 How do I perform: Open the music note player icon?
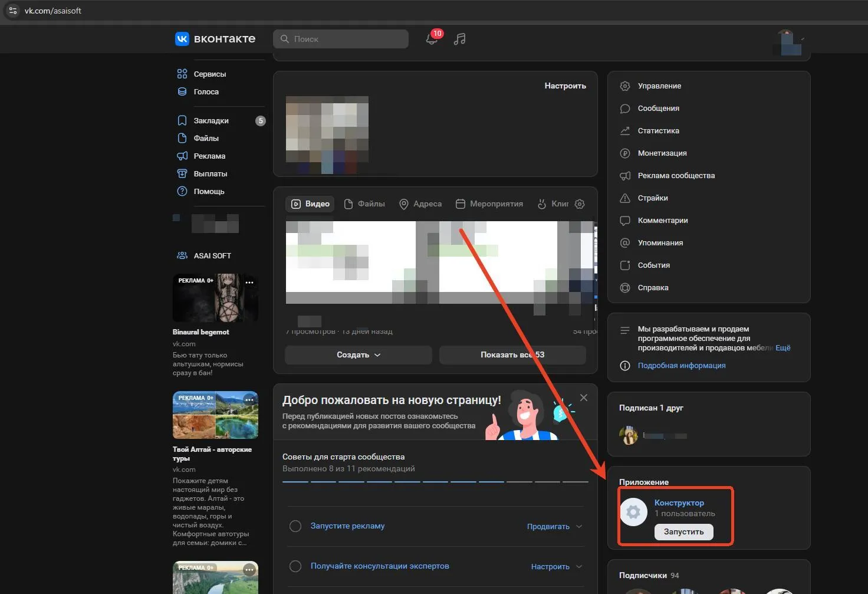pyautogui.click(x=460, y=39)
